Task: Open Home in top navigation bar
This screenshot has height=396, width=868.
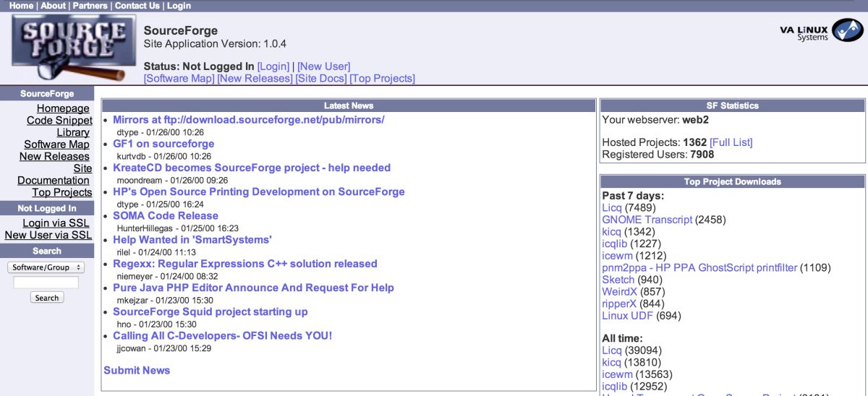Action: click(x=21, y=6)
